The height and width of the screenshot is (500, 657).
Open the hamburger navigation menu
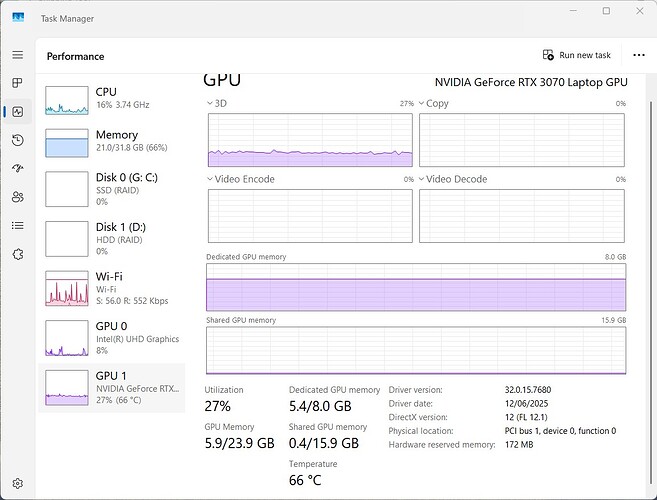18,55
